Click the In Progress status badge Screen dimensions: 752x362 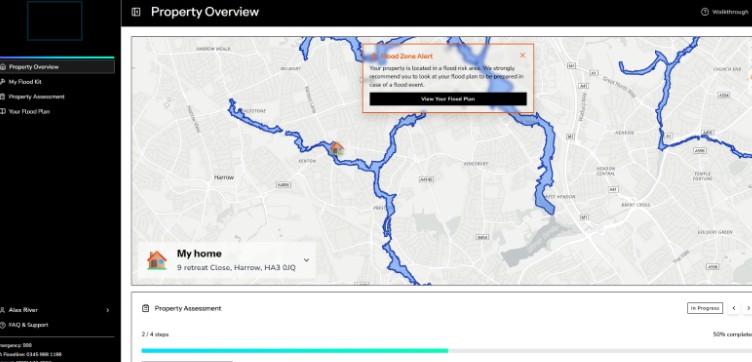[x=705, y=308]
